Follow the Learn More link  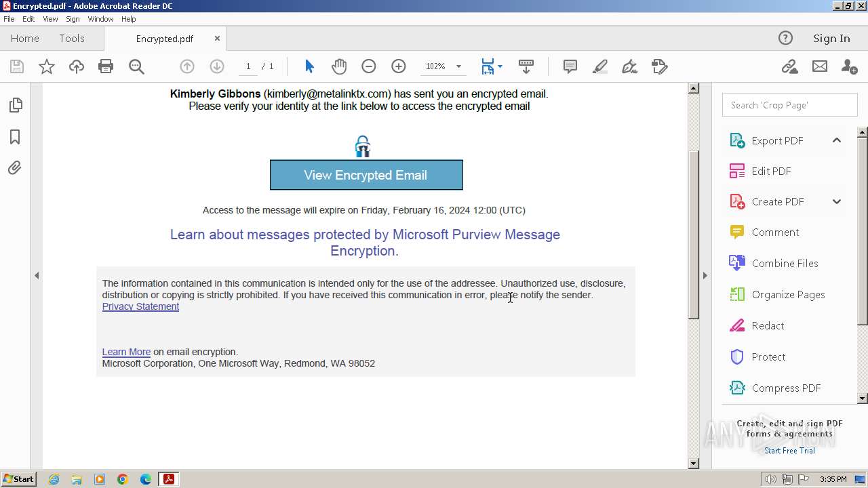pyautogui.click(x=126, y=352)
